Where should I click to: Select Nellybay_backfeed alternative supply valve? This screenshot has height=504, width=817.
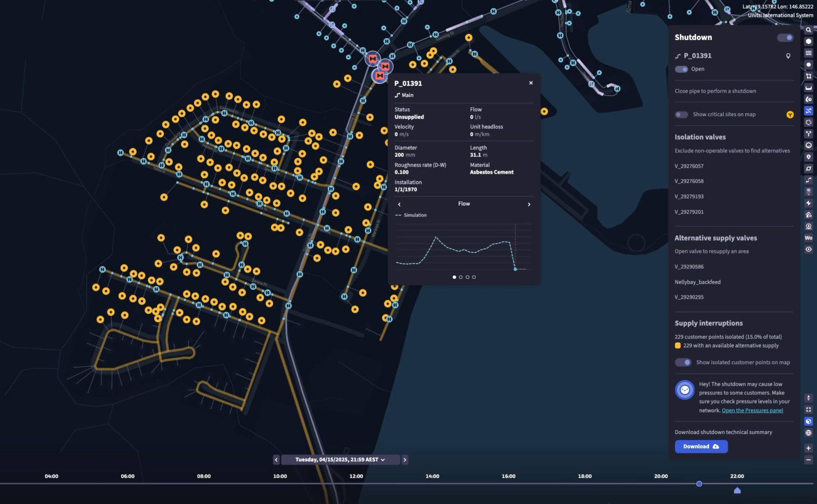pos(697,282)
